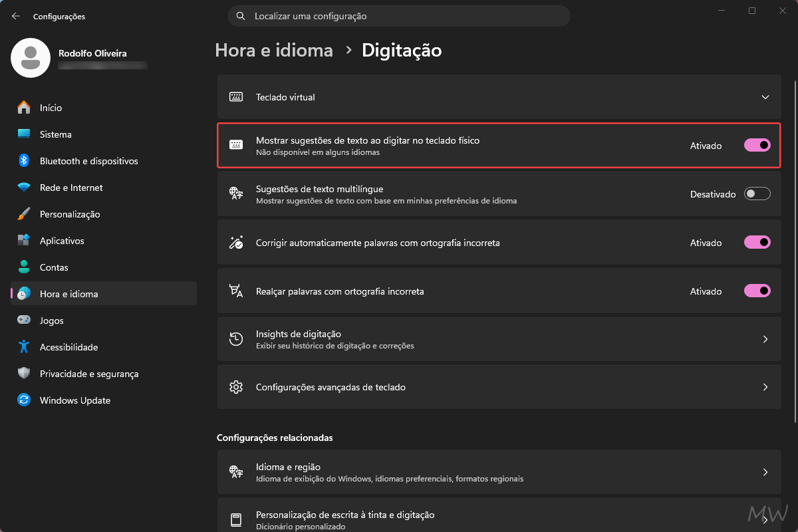Disable text suggestions on physical keyboard toggle
Image resolution: width=798 pixels, height=532 pixels.
click(757, 146)
